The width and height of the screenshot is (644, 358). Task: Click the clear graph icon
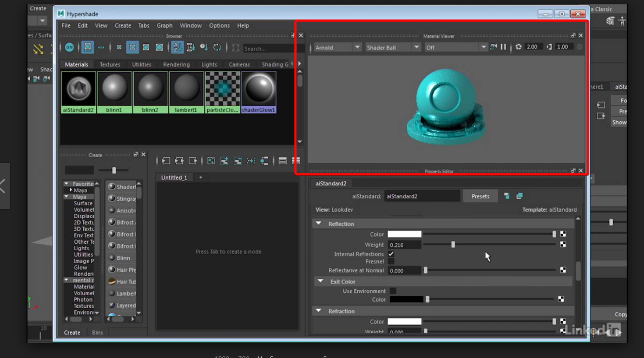click(211, 161)
